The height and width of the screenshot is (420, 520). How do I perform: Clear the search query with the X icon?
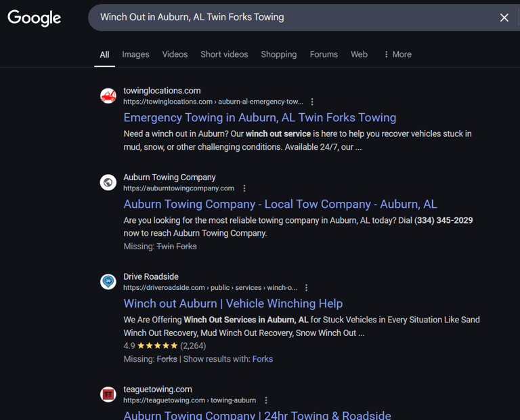504,18
